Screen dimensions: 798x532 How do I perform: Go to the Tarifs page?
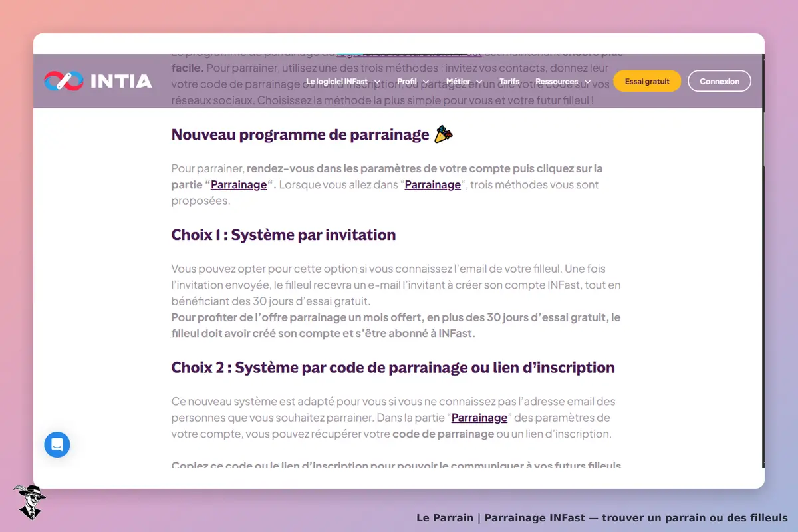pyautogui.click(x=509, y=82)
